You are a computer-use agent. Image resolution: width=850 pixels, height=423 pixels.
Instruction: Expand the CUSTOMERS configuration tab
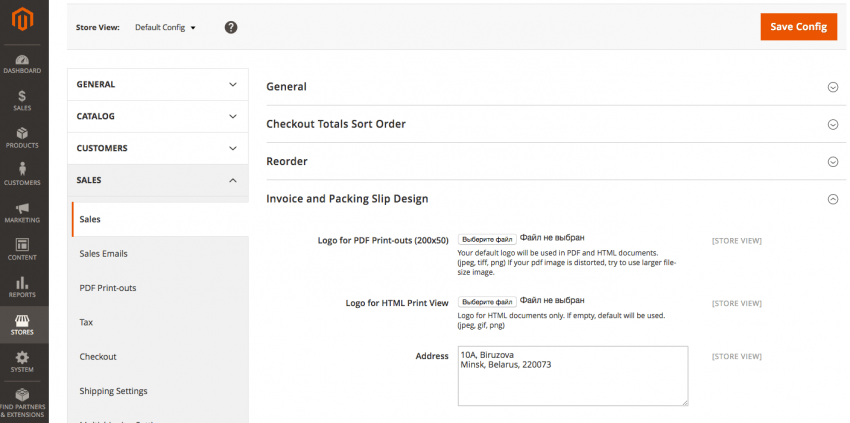tap(158, 148)
